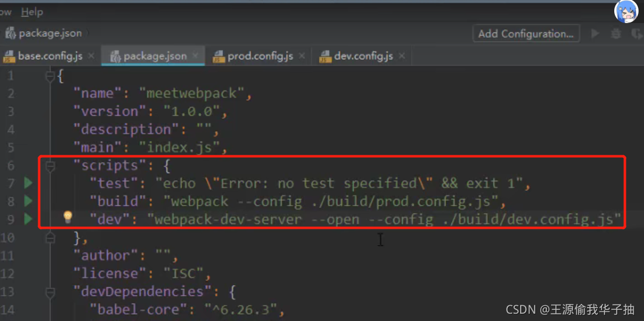
Task: Collapse the root object fold on line 1
Action: [50, 76]
